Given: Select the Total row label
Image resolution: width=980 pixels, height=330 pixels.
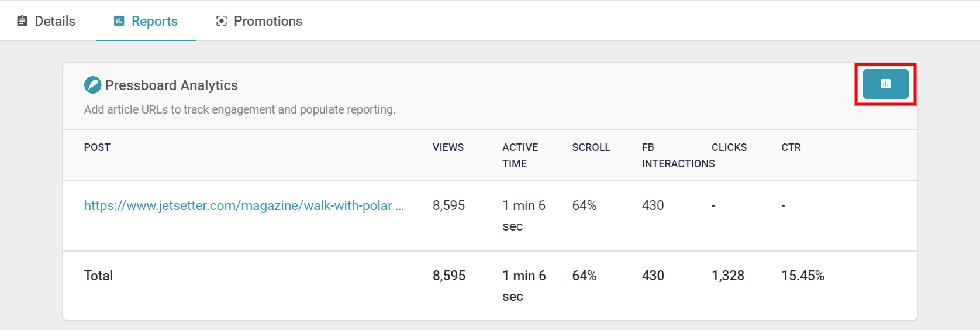Looking at the screenshot, I should (x=98, y=276).
